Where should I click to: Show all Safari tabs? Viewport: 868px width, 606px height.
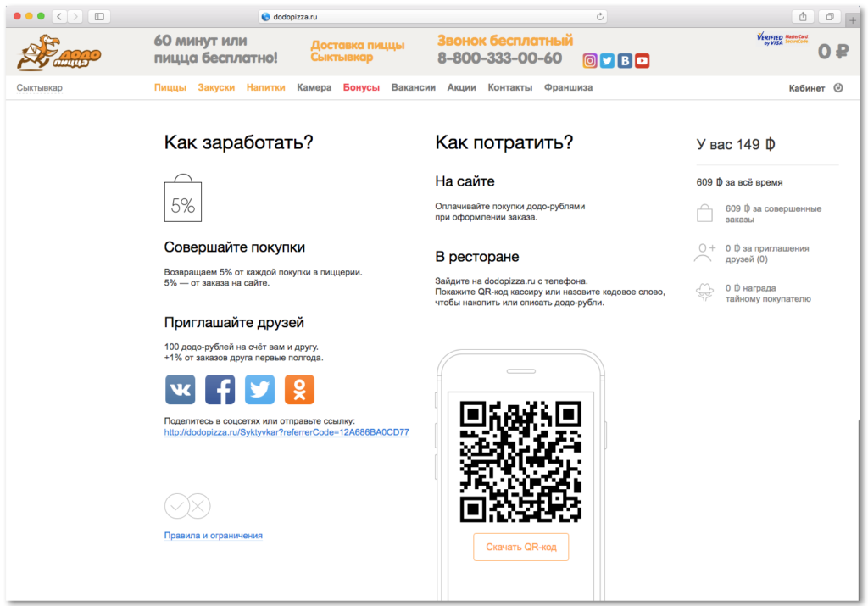coord(830,17)
